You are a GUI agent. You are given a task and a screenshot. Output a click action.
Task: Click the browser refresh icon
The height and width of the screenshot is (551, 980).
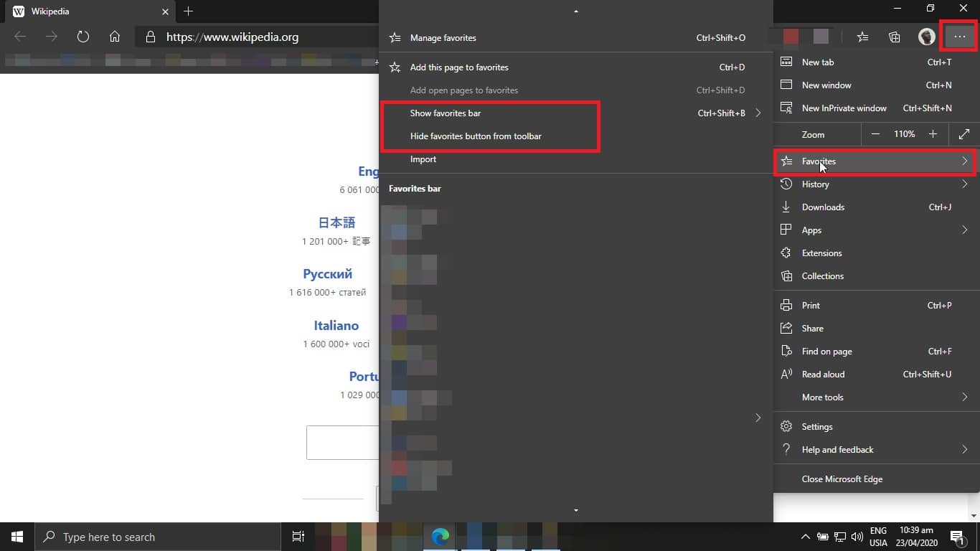coord(83,37)
